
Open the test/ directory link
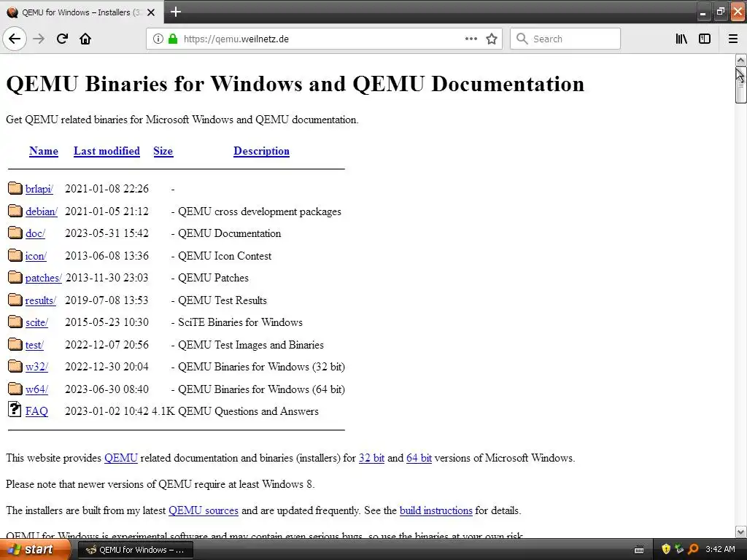(34, 345)
